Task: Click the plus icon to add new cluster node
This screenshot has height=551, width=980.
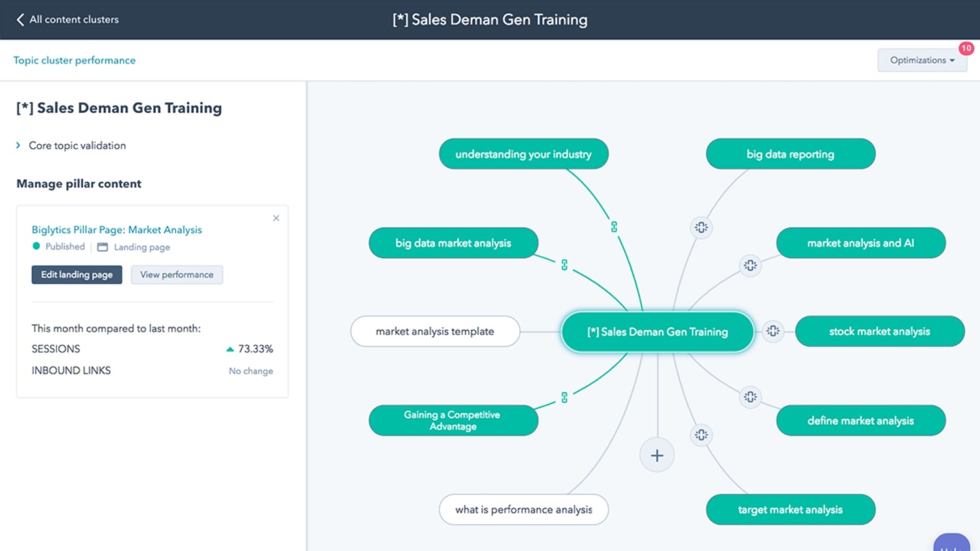Action: (656, 456)
